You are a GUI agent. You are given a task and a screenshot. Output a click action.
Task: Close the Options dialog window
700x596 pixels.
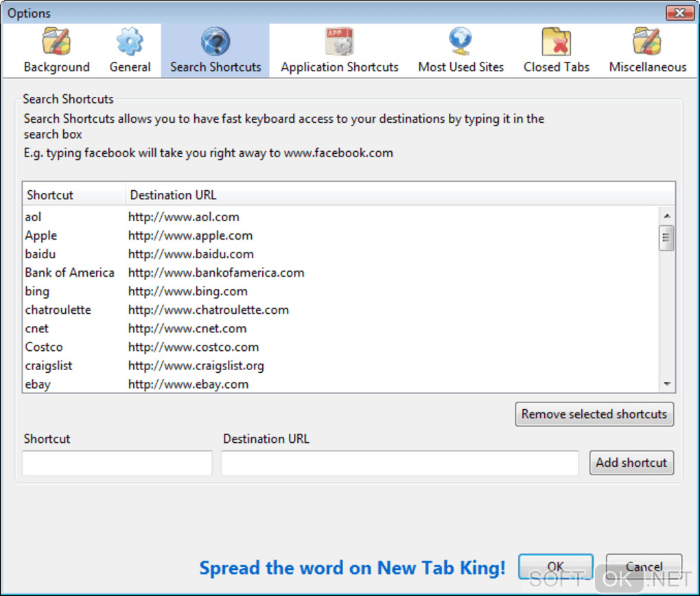[x=679, y=13]
